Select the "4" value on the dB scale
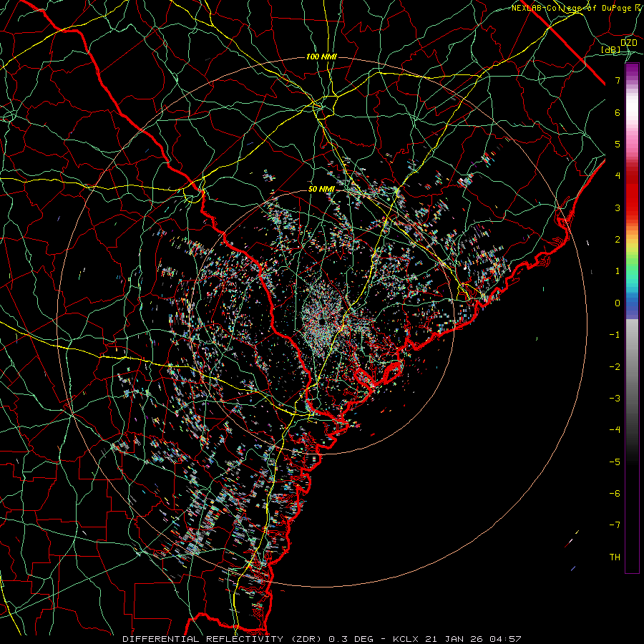Screen dimensions: 644x644 pos(618,176)
